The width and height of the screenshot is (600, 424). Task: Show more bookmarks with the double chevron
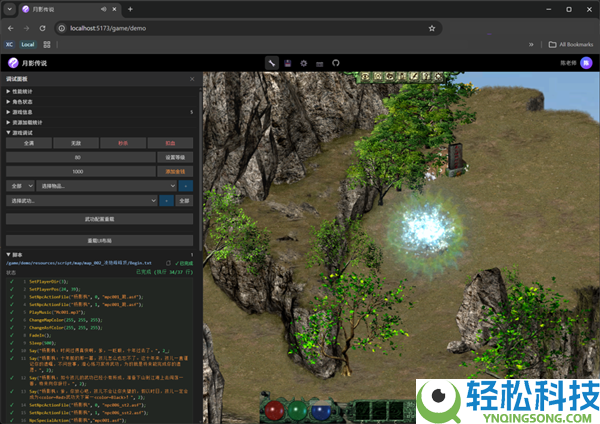click(x=531, y=44)
